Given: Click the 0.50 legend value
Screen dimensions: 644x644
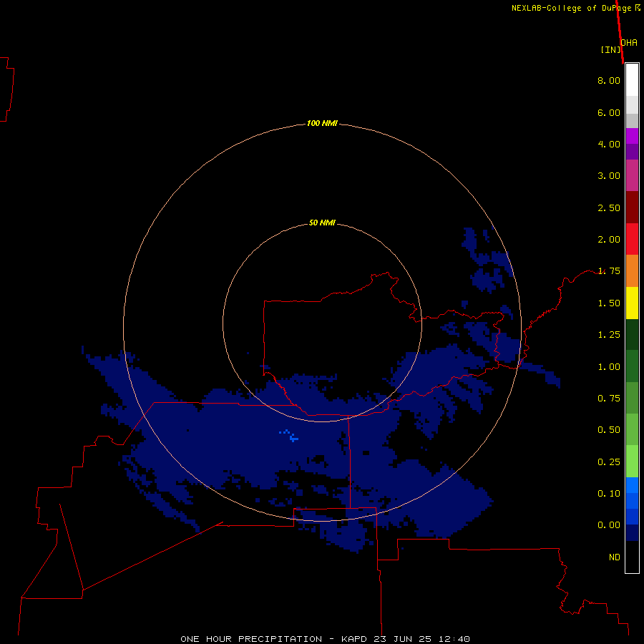Looking at the screenshot, I should [x=609, y=430].
